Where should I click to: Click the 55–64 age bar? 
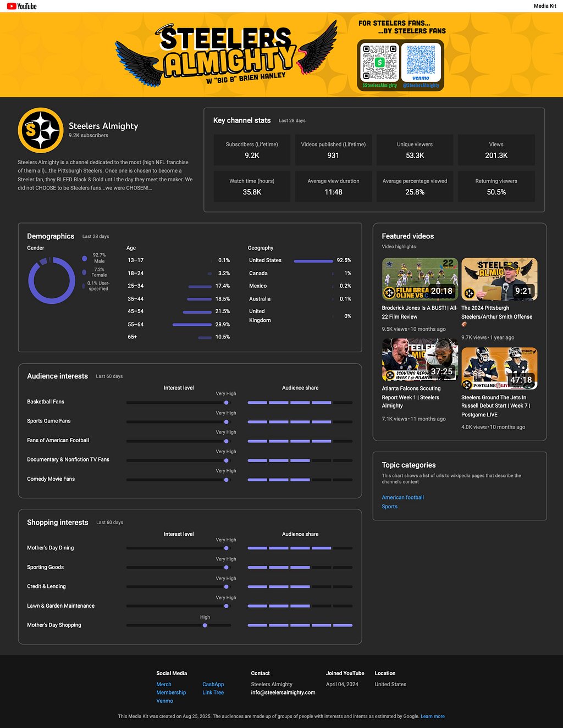click(x=192, y=325)
